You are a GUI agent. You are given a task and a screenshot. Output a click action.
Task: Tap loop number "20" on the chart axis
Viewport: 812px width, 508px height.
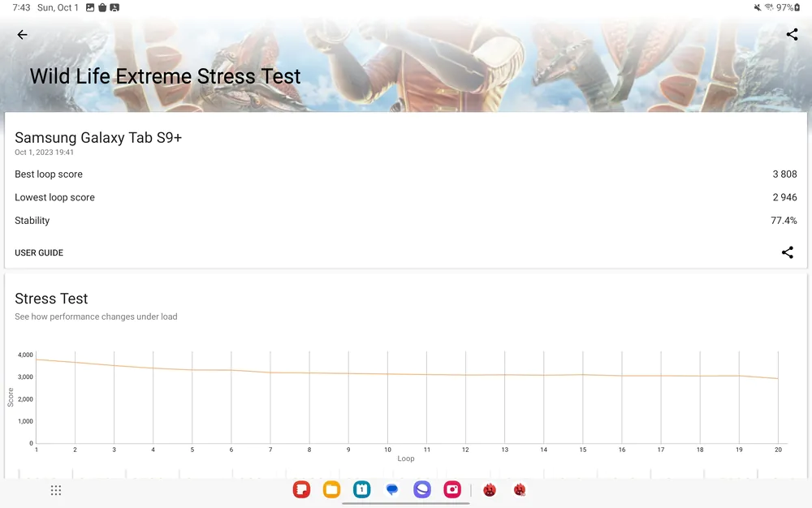click(x=779, y=450)
